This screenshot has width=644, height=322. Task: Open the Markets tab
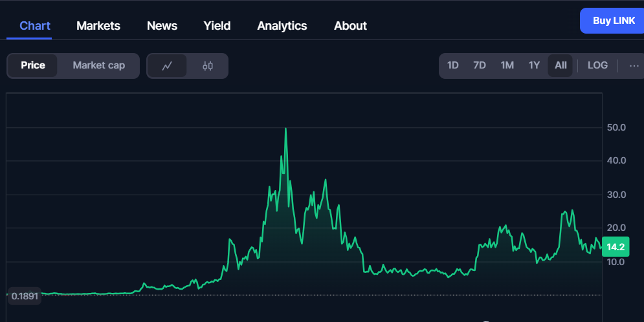[x=98, y=26]
